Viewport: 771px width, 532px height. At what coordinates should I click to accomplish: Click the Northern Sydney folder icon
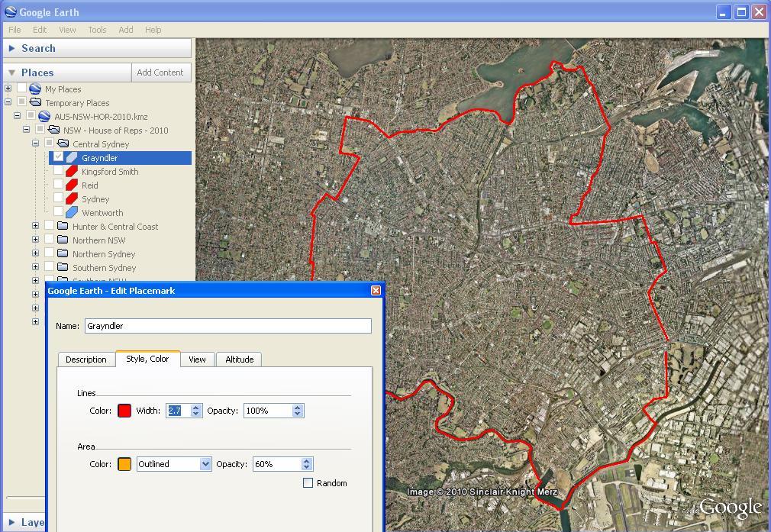pos(63,253)
